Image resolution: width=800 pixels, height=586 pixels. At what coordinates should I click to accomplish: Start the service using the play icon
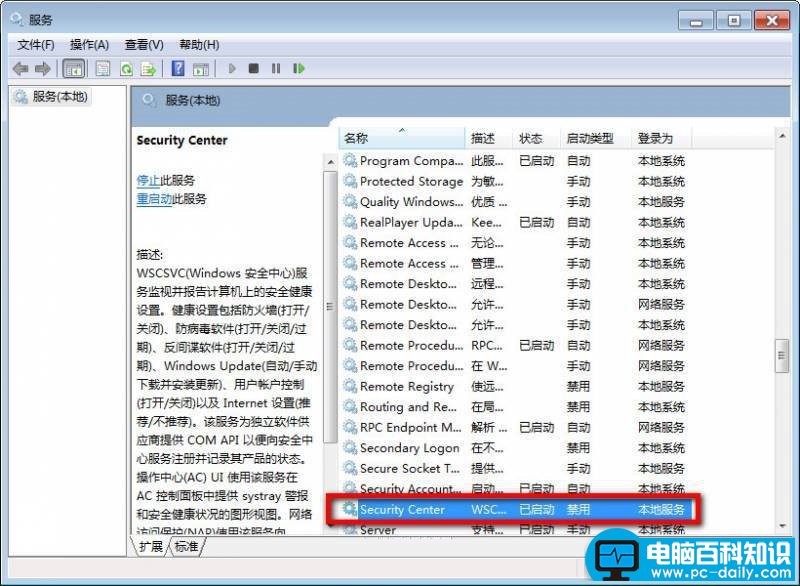point(232,68)
